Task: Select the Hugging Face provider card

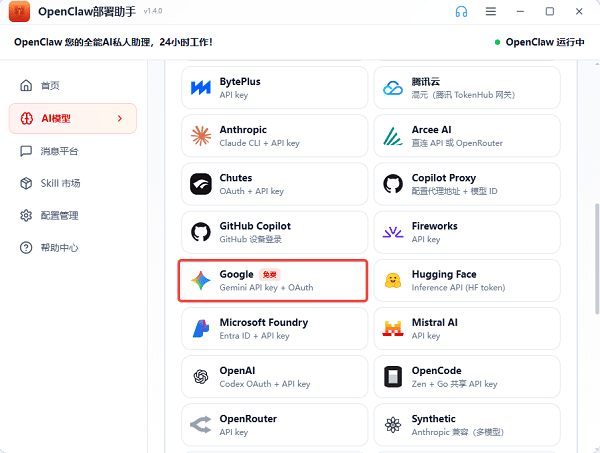Action: tap(467, 280)
